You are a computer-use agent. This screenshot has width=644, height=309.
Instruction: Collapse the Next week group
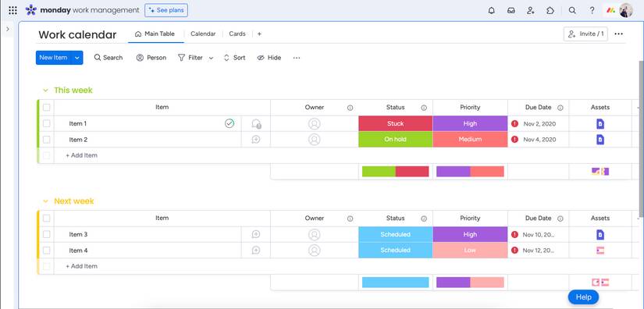pos(45,201)
